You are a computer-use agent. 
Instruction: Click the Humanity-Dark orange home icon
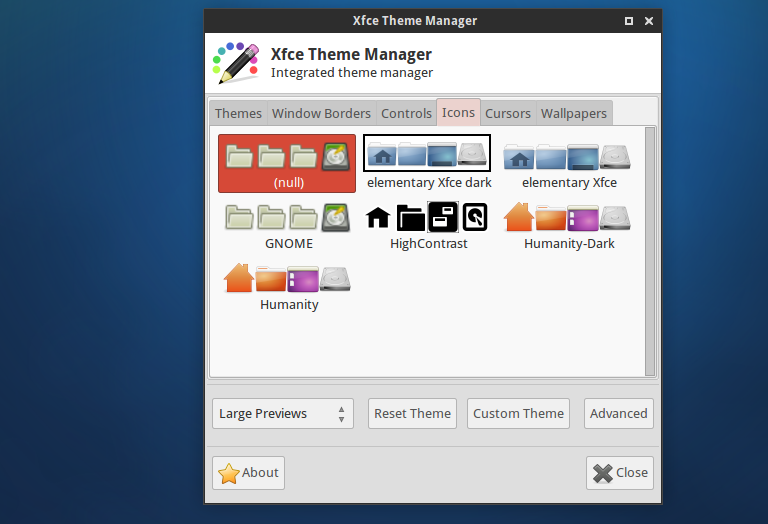pos(519,216)
